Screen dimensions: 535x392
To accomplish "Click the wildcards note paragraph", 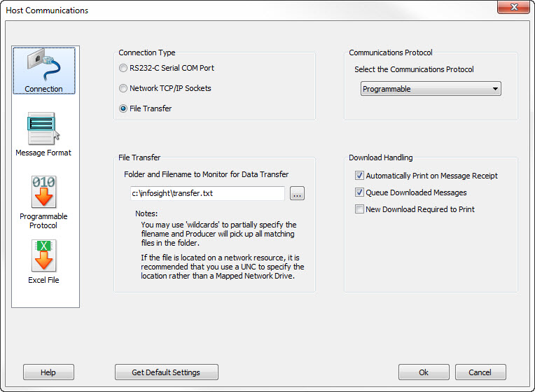I will pyautogui.click(x=218, y=234).
